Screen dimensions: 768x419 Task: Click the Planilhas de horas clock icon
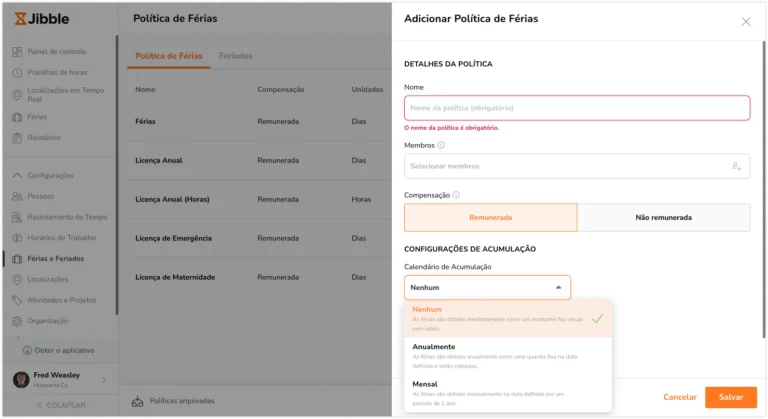pyautogui.click(x=17, y=73)
